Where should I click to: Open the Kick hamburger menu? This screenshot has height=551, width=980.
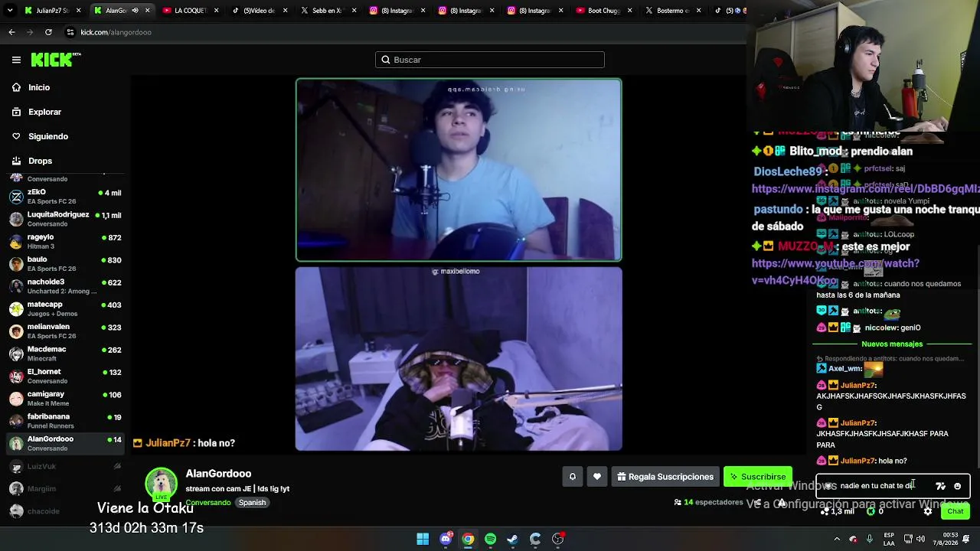click(x=16, y=60)
